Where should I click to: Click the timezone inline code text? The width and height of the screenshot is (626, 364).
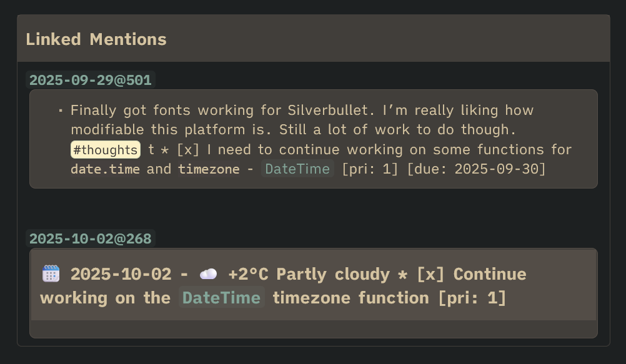coord(209,169)
